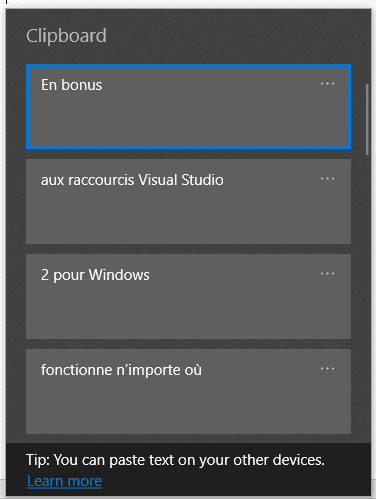The height and width of the screenshot is (499, 376).
Task: Select the 'aux raccourcis Visual Studio' clipboard item
Action: pyautogui.click(x=188, y=201)
